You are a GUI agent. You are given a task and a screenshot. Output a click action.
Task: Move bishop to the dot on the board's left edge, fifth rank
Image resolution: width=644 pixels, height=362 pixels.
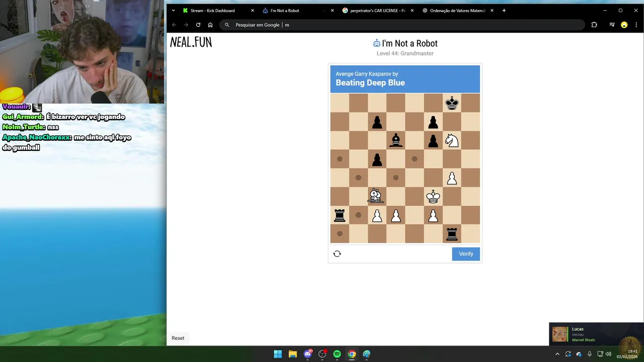(x=340, y=159)
